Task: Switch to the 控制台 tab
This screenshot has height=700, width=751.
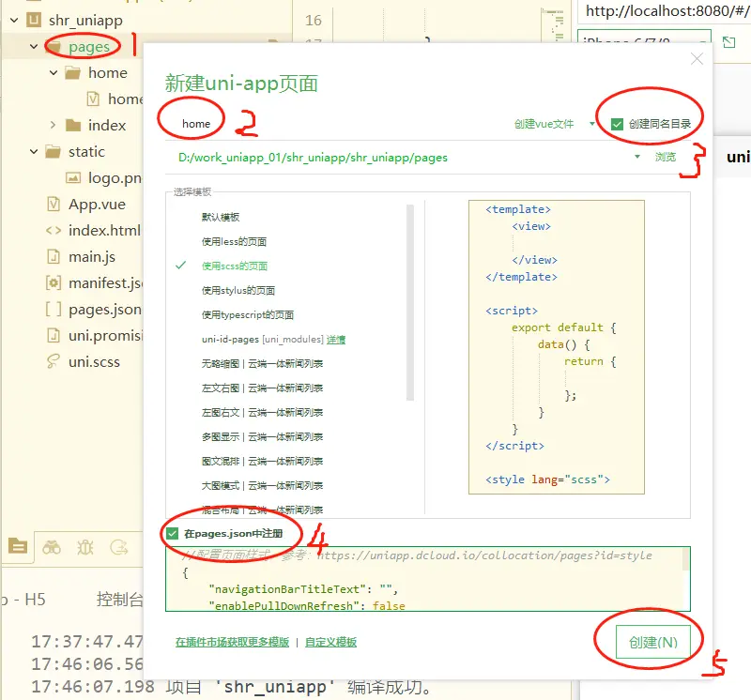Action: pyautogui.click(x=120, y=600)
